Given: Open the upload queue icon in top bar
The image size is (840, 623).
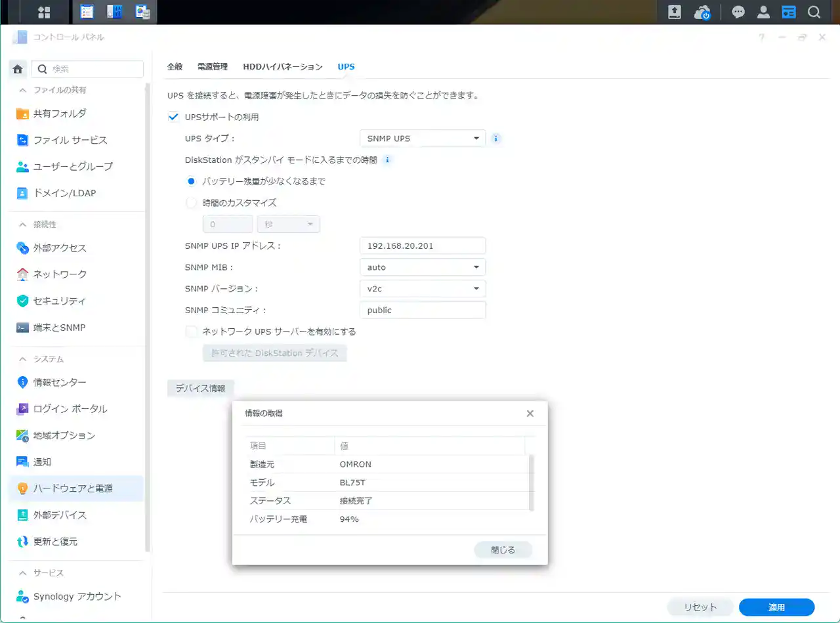Looking at the screenshot, I should (674, 12).
